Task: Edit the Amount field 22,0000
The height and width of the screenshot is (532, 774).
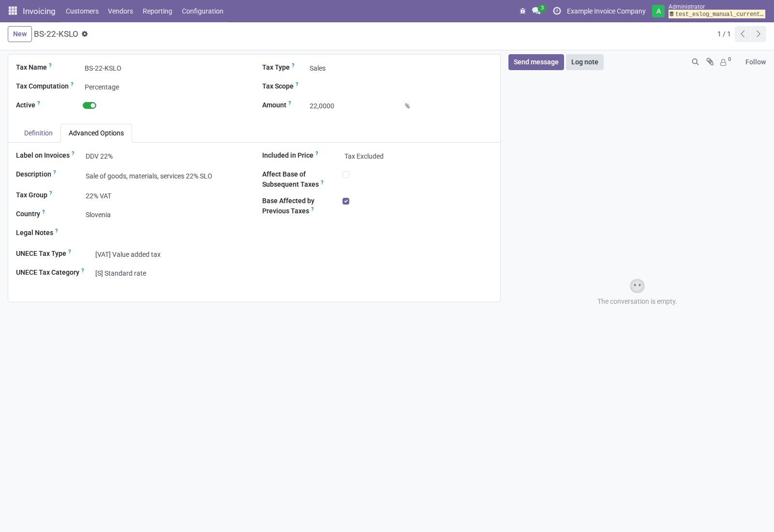Action: (x=354, y=106)
